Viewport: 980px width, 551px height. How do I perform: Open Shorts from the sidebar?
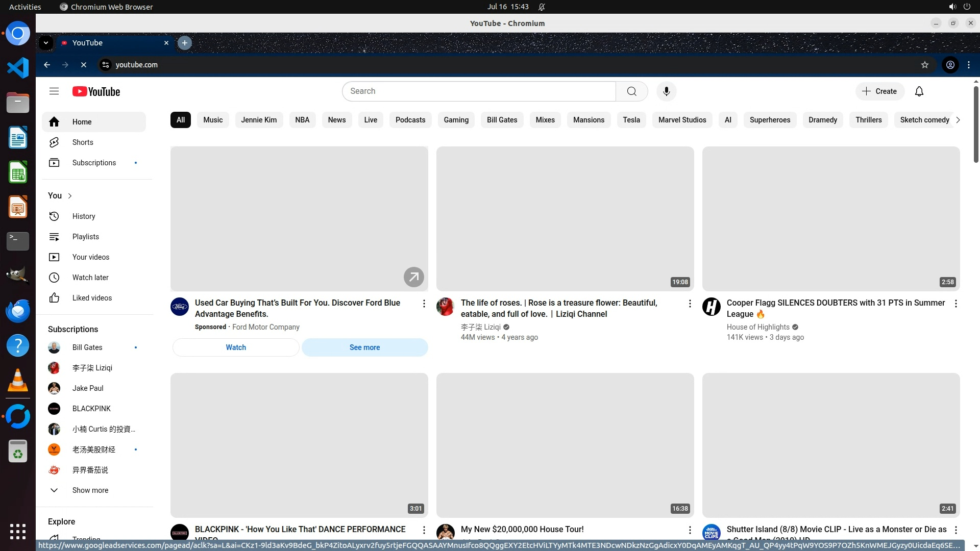tap(82, 142)
